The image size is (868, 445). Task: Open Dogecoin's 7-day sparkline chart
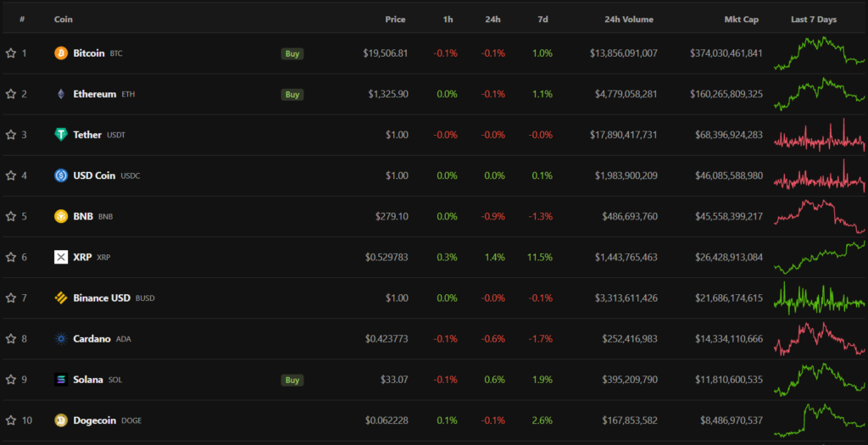[x=820, y=420]
